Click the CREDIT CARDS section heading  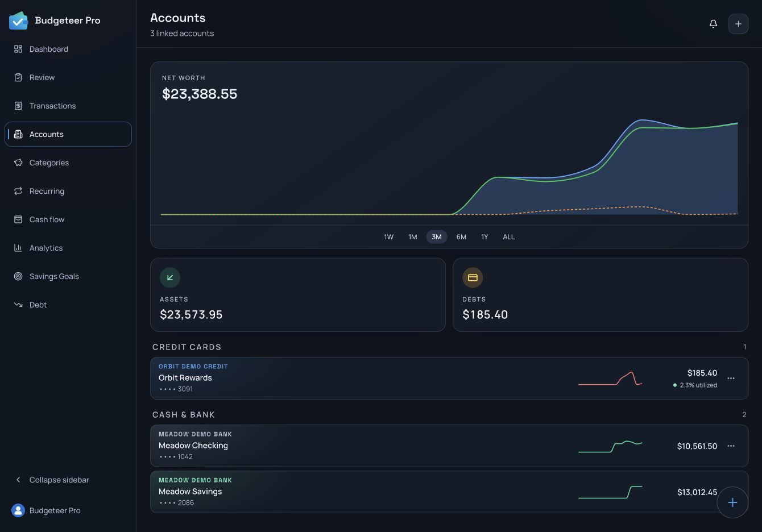click(187, 347)
